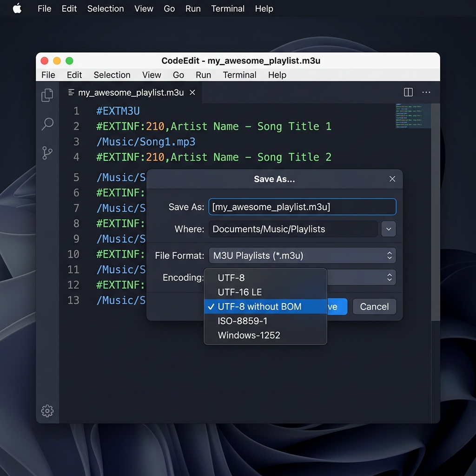The image size is (476, 476).
Task: Open File menu in CodeEdit window
Action: (x=48, y=75)
